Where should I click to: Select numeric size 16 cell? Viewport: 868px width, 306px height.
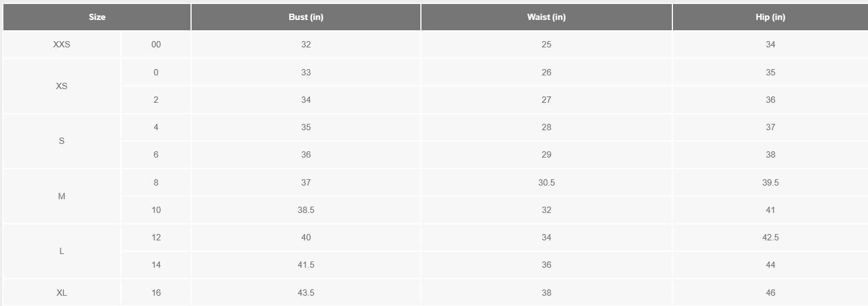[156, 293]
